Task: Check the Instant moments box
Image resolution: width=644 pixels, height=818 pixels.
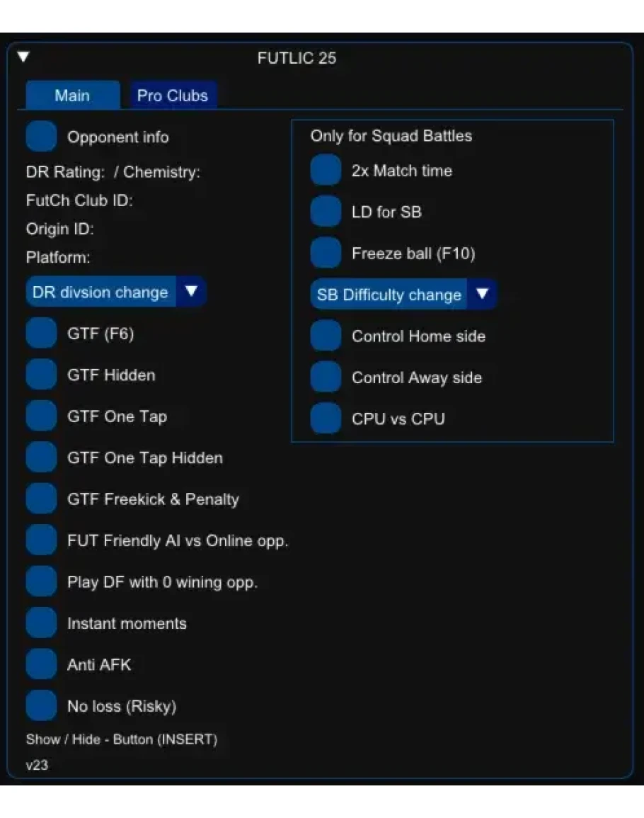Action: coord(41,624)
